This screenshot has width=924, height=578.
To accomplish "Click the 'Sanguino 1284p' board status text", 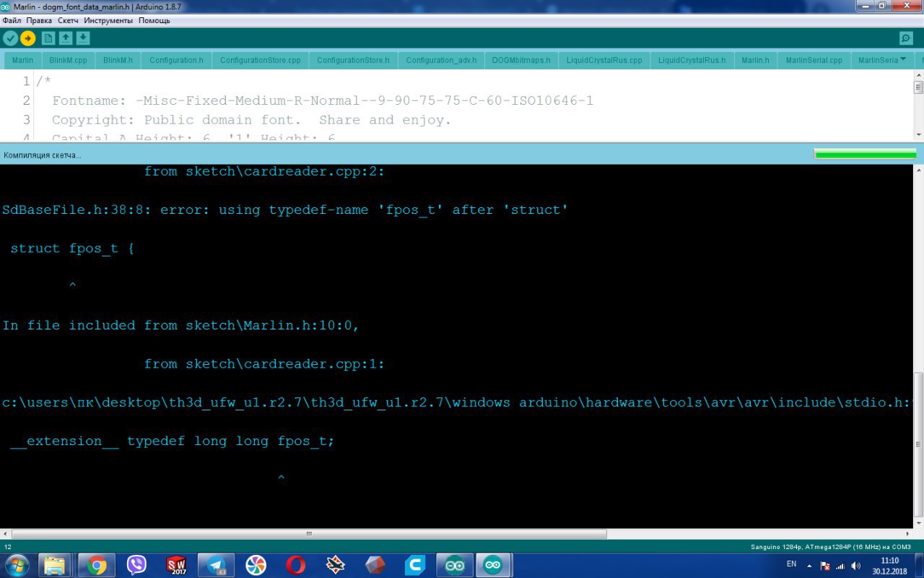I will point(830,547).
